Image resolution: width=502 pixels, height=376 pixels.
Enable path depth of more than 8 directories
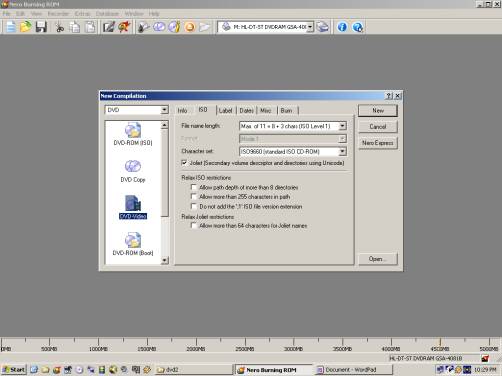tap(193, 187)
